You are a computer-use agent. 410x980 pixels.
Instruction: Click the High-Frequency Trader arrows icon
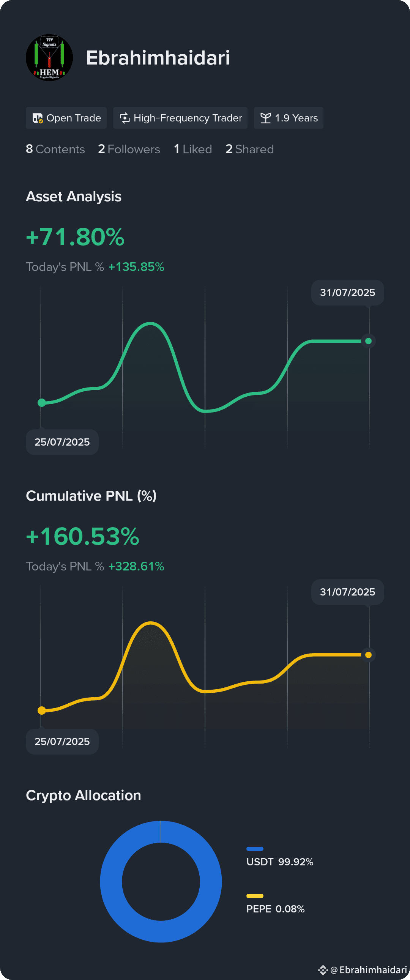125,118
